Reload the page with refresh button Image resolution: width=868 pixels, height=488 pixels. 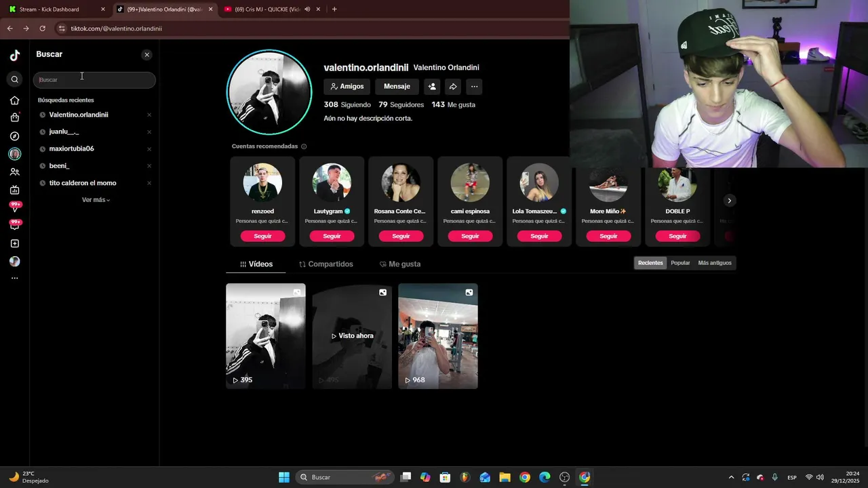(x=42, y=28)
